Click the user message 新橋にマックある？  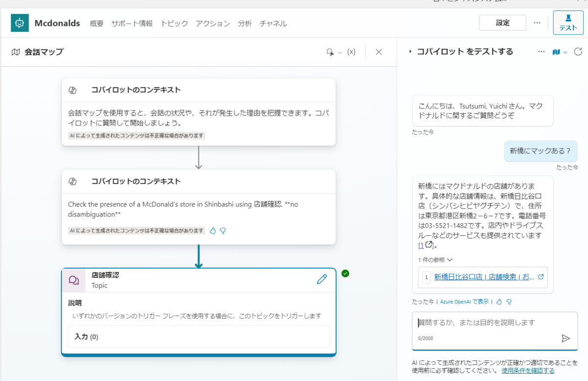coord(540,151)
